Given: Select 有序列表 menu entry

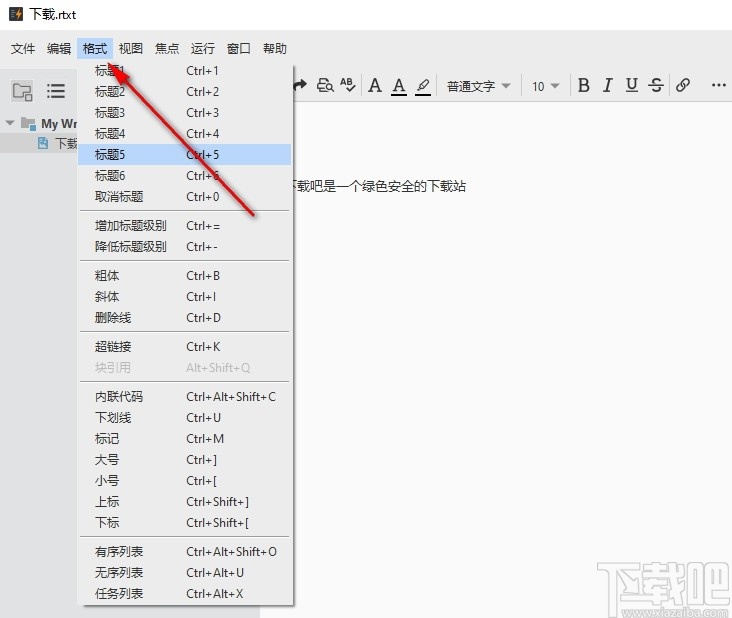Looking at the screenshot, I should coord(185,551).
